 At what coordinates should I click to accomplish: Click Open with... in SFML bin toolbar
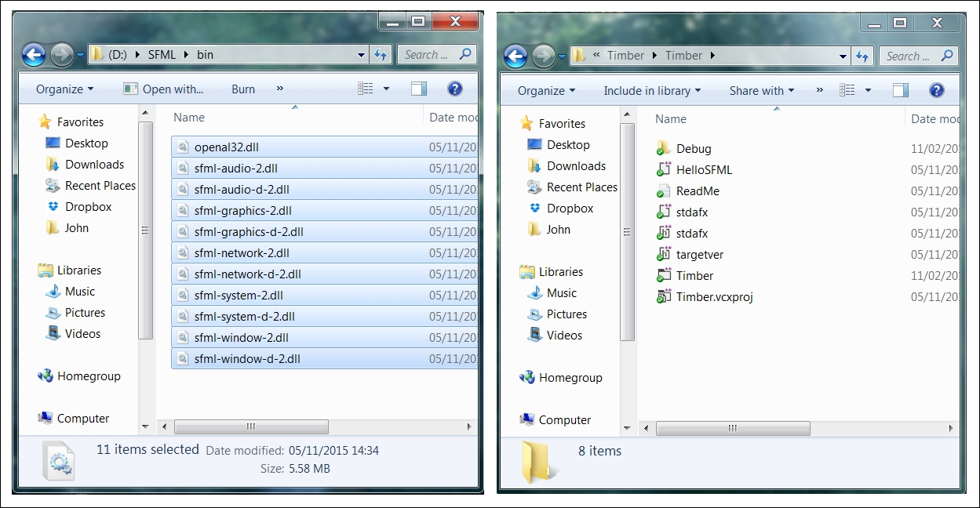tap(163, 89)
